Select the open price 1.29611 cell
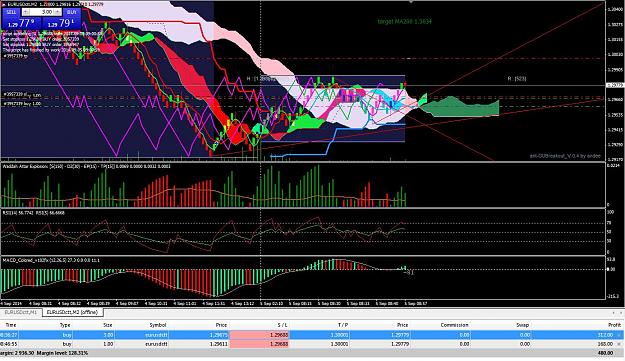This screenshot has height=361, width=625. (x=219, y=344)
